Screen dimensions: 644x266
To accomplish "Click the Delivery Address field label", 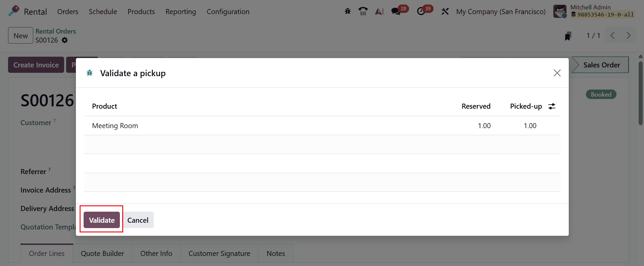I will [47, 209].
